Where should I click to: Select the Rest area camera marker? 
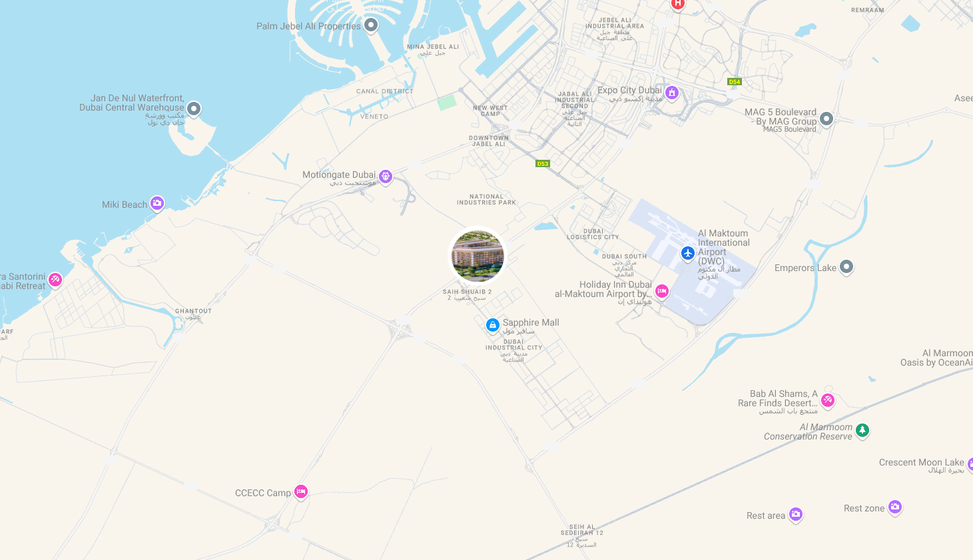point(796,515)
